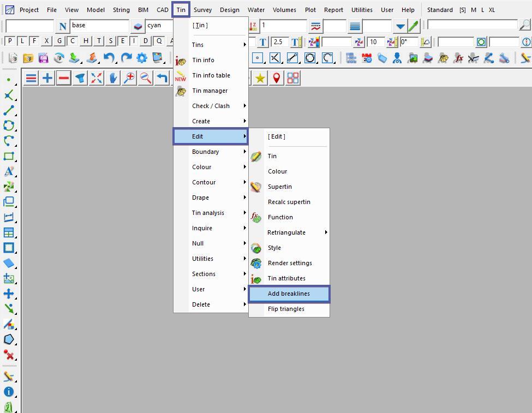
Task: Toggle the F snap letter button
Action: pos(34,41)
